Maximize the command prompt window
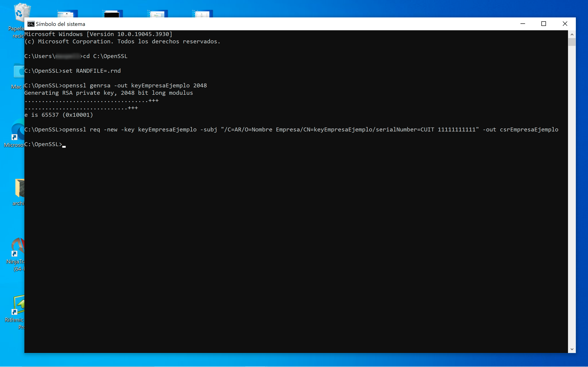The height and width of the screenshot is (367, 588). 543,24
